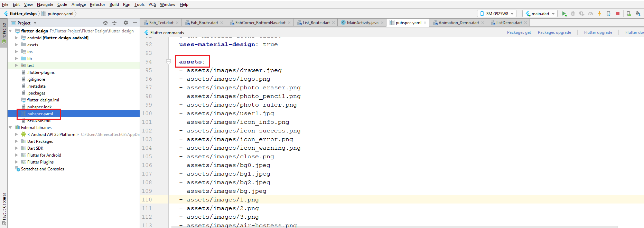
Task: Expand the ios folder arrow
Action: pos(16,52)
